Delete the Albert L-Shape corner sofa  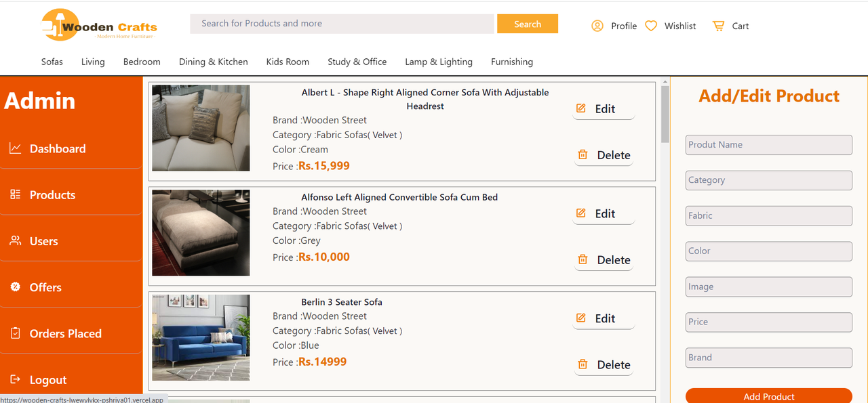(604, 155)
